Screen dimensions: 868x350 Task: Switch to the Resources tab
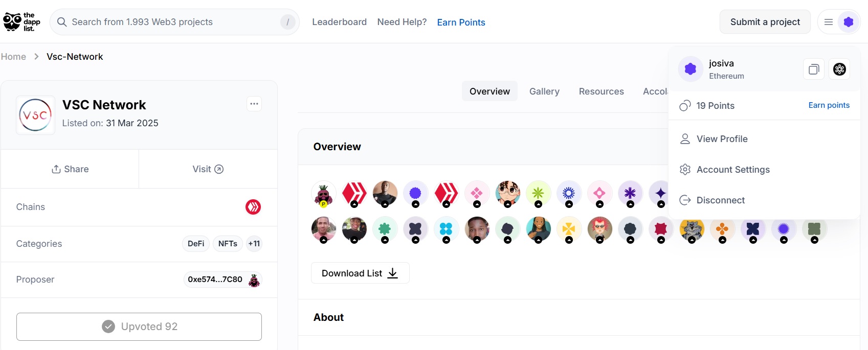click(x=602, y=91)
